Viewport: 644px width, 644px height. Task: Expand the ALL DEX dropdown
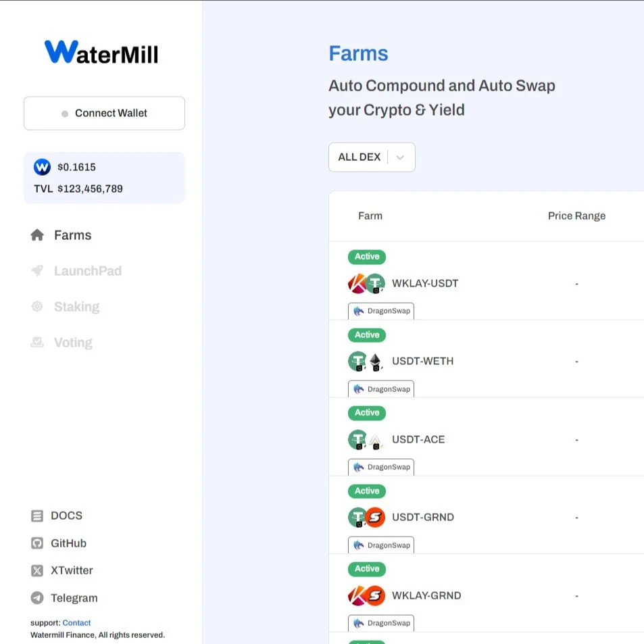(x=371, y=157)
